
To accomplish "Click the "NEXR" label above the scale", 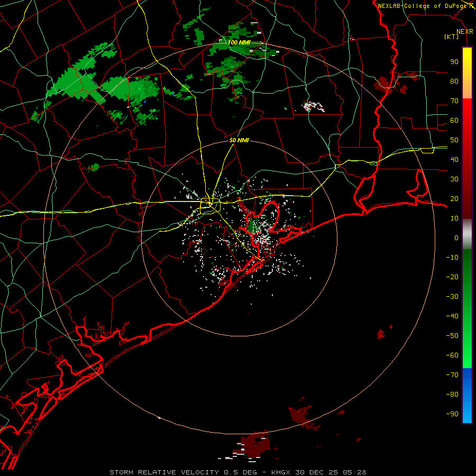I will 464,32.
